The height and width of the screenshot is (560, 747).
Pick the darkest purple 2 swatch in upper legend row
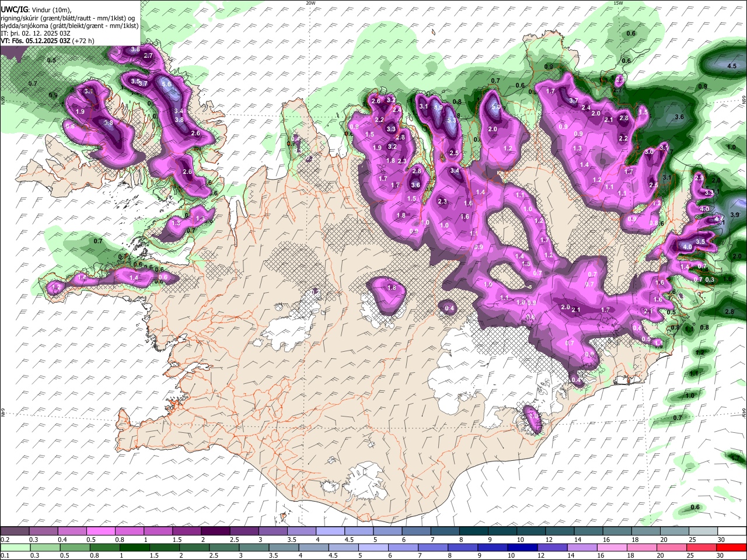click(215, 531)
